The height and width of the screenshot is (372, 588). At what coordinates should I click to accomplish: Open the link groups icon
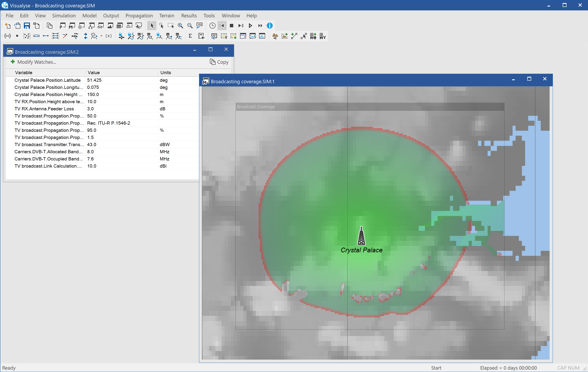56,36
